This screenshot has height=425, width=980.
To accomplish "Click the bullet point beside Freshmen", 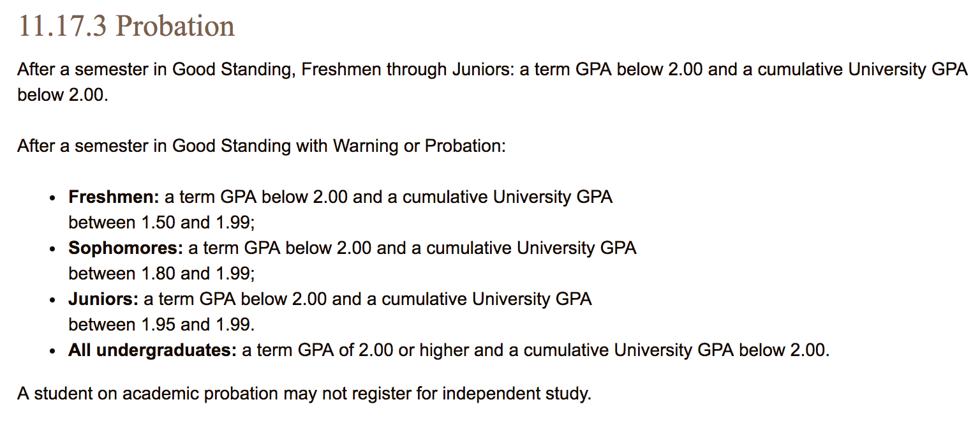I will [x=54, y=198].
